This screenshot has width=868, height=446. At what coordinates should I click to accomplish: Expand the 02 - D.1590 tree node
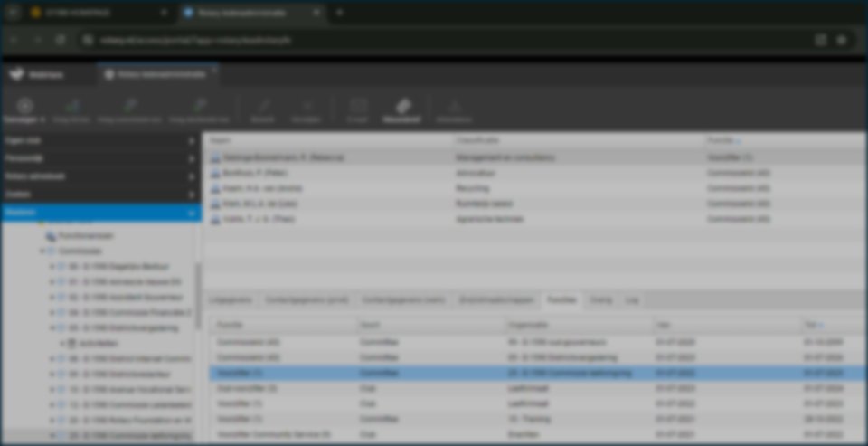click(x=52, y=298)
